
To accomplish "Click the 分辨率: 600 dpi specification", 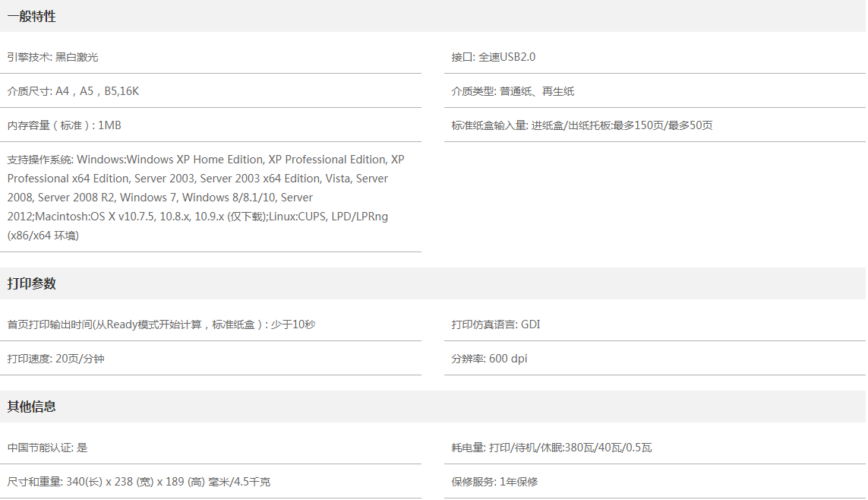I will pyautogui.click(x=489, y=359).
